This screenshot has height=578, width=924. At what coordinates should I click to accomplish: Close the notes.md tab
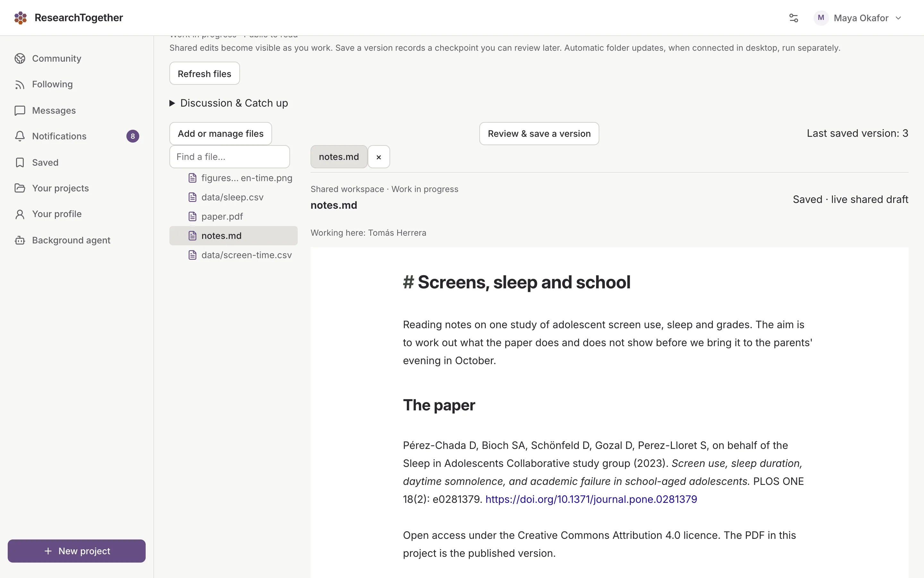click(x=379, y=157)
